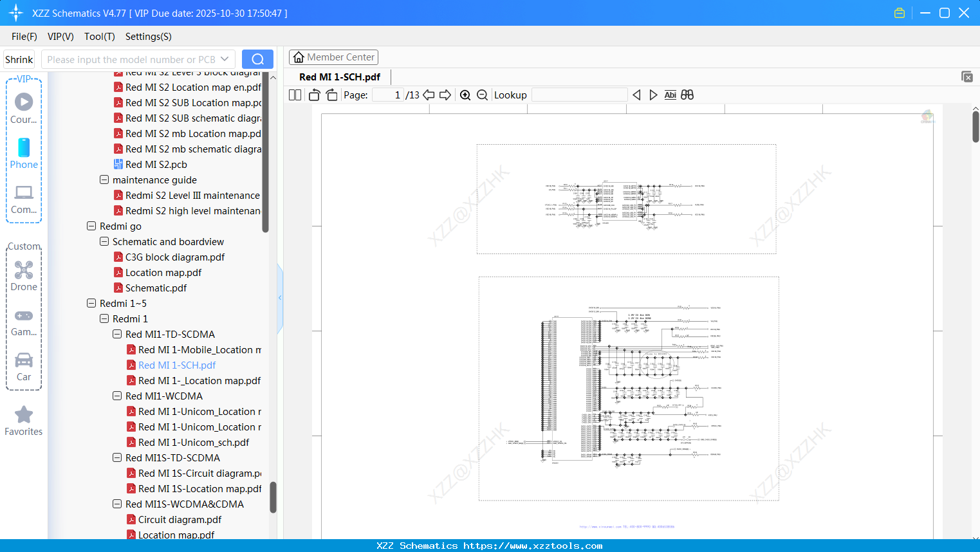Select the Phone category icon
Image resolution: width=980 pixels, height=552 pixels.
[x=24, y=154]
